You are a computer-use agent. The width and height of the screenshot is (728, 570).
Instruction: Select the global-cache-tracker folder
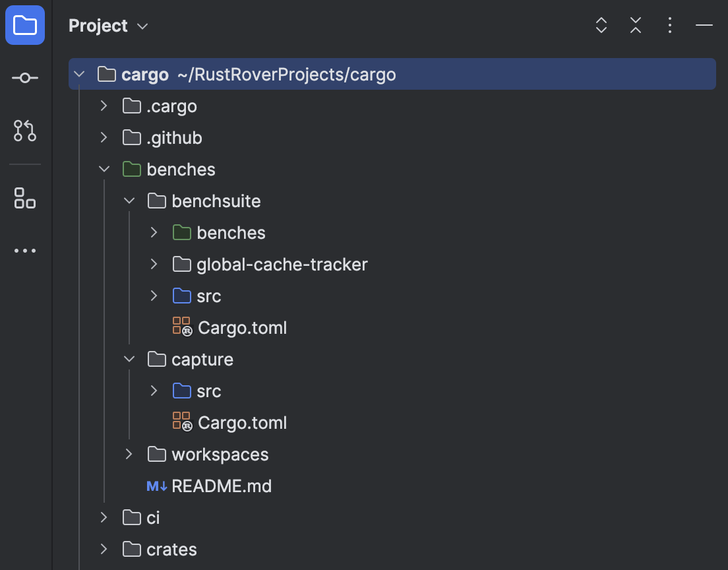[282, 264]
